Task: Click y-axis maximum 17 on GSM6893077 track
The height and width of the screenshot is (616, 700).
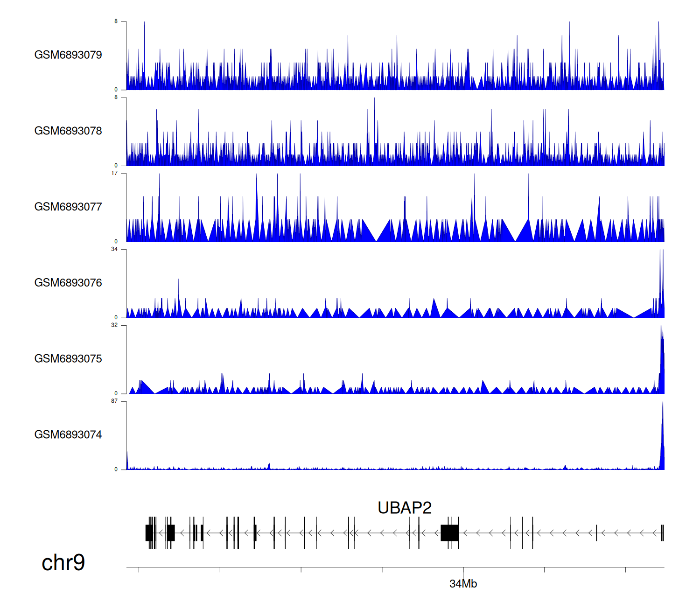Action: 114,174
